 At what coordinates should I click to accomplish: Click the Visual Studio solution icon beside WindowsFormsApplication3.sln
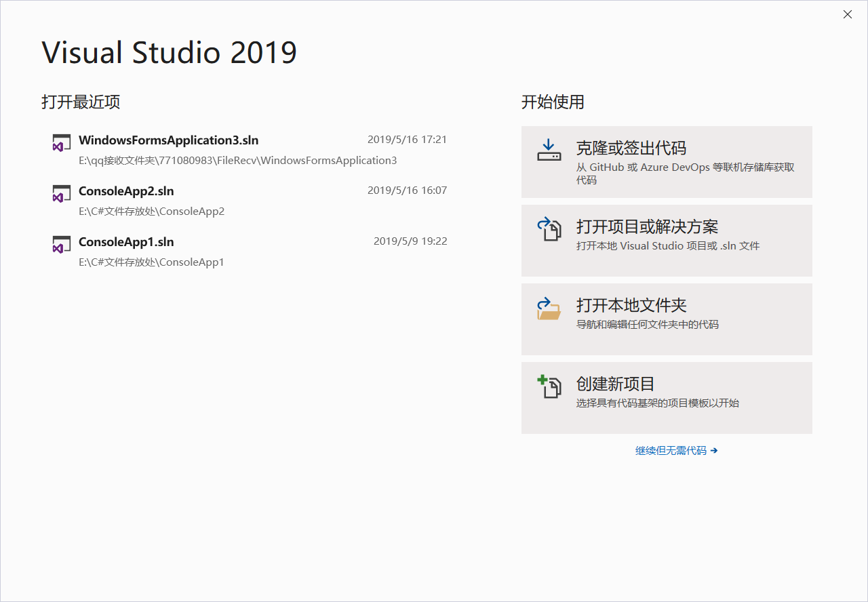point(61,143)
